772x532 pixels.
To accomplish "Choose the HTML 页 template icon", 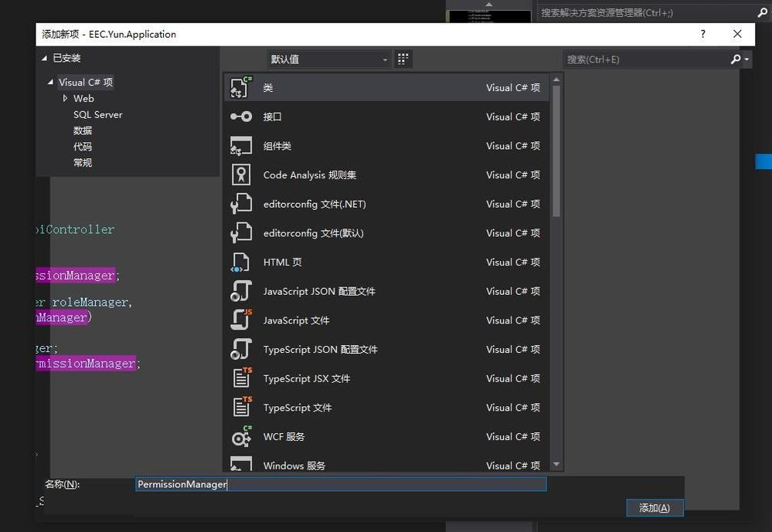I will tap(240, 262).
